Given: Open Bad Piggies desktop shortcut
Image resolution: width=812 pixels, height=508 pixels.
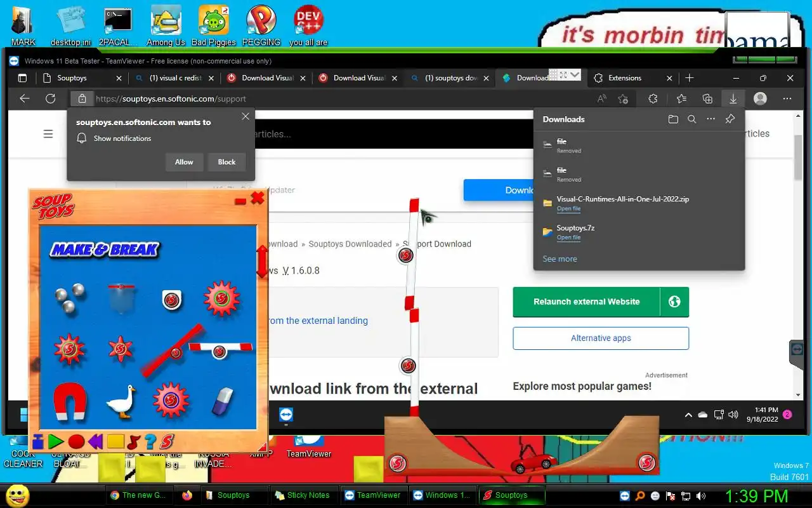Looking at the screenshot, I should tap(214, 25).
